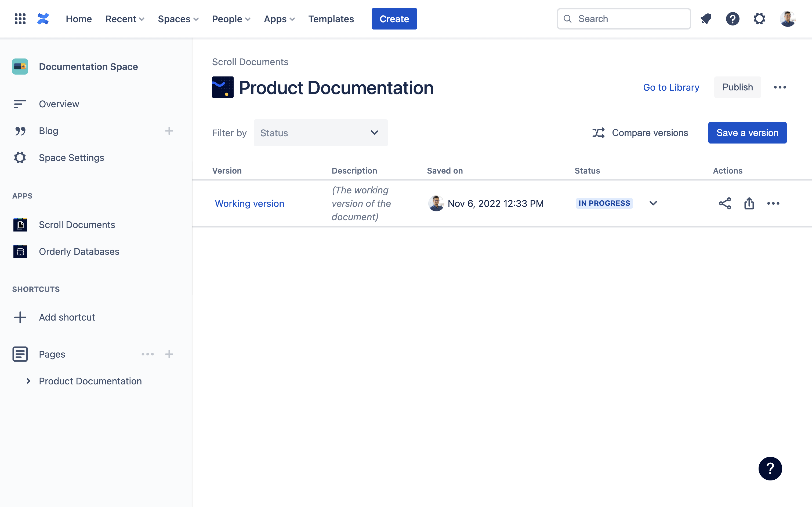
Task: Click the Save a version button
Action: point(747,133)
